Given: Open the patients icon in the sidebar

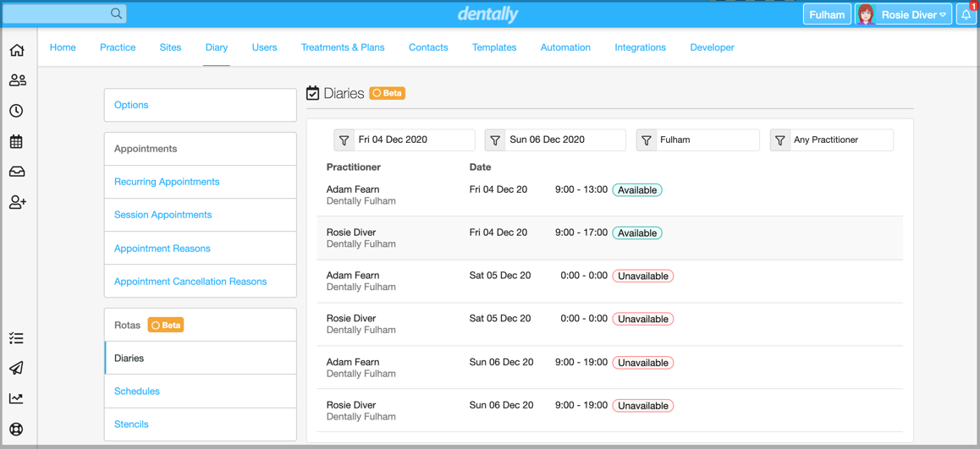Looking at the screenshot, I should coord(17,80).
